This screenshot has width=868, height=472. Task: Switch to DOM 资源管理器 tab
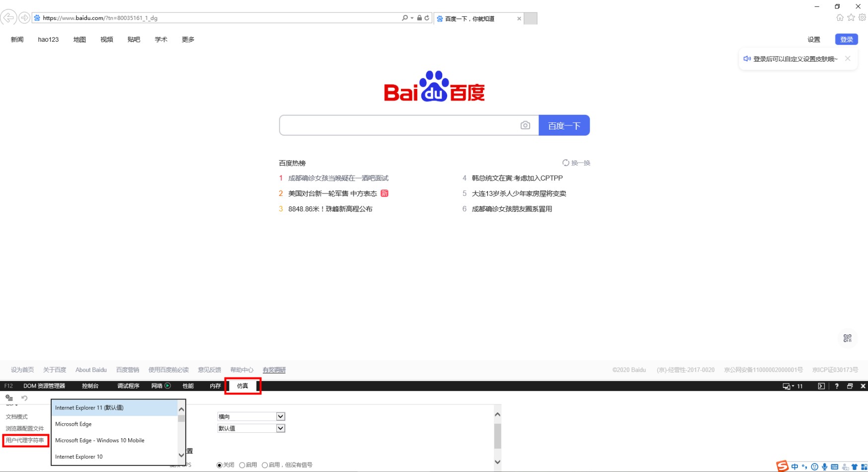(x=44, y=386)
